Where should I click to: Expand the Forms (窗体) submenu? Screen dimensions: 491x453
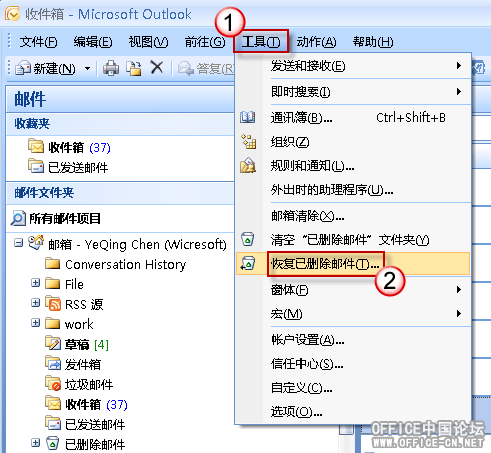click(353, 290)
